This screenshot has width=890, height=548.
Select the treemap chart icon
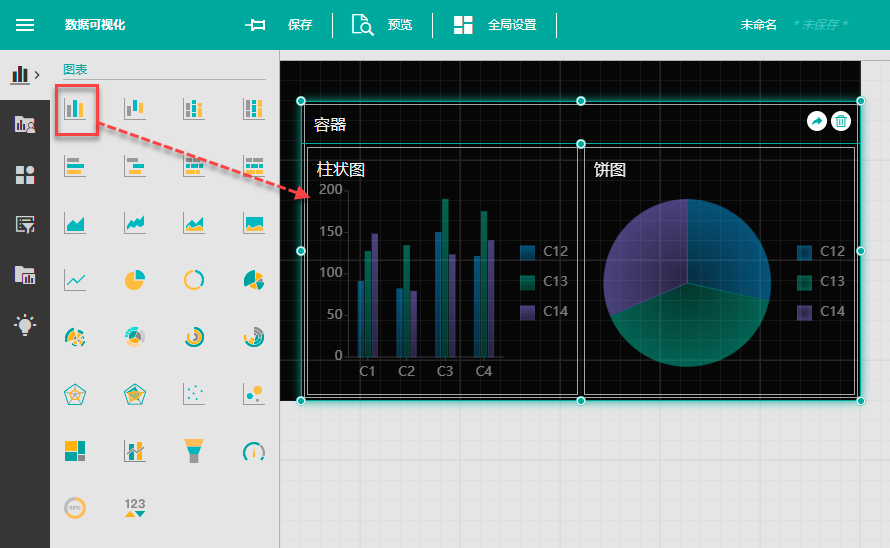(75, 451)
